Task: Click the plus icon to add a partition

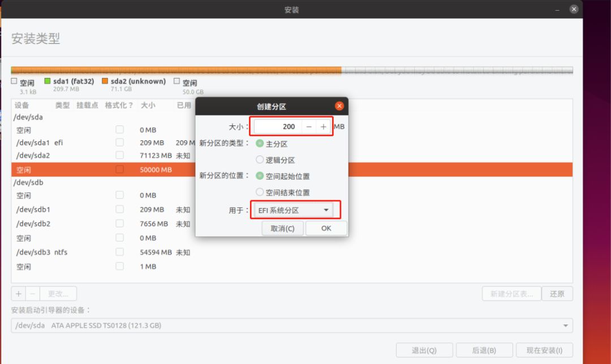Action: click(x=18, y=293)
